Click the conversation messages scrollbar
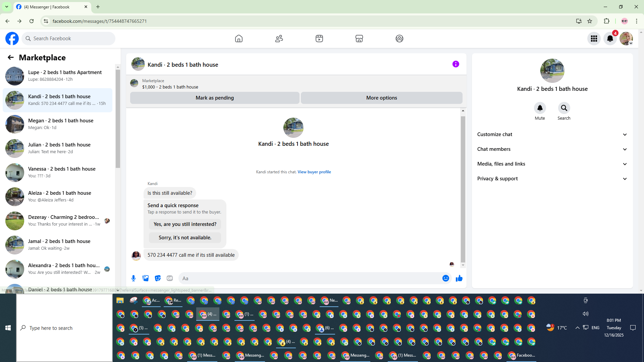This screenshot has width=644, height=362. tap(463, 189)
